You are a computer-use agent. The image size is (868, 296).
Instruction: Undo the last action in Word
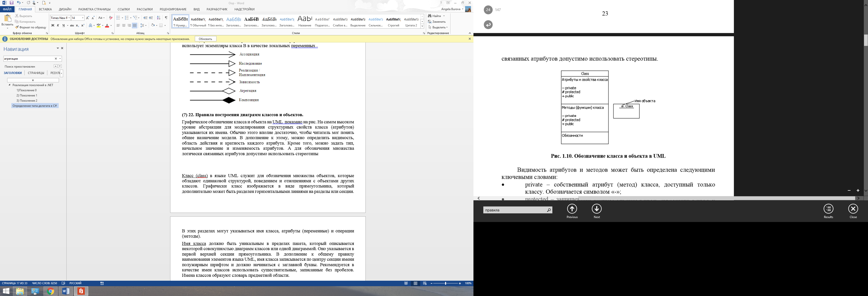[x=18, y=3]
